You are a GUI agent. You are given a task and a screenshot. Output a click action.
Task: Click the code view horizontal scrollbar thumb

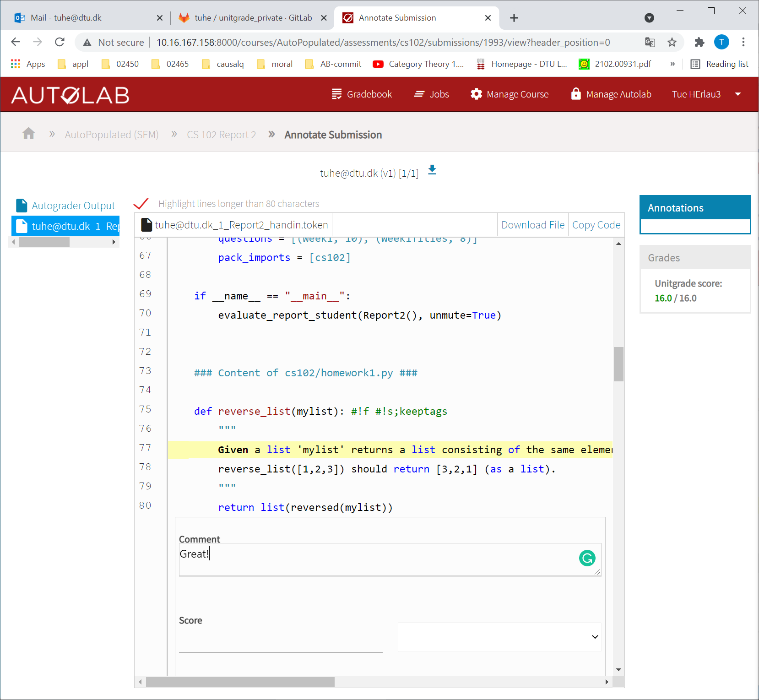[240, 682]
